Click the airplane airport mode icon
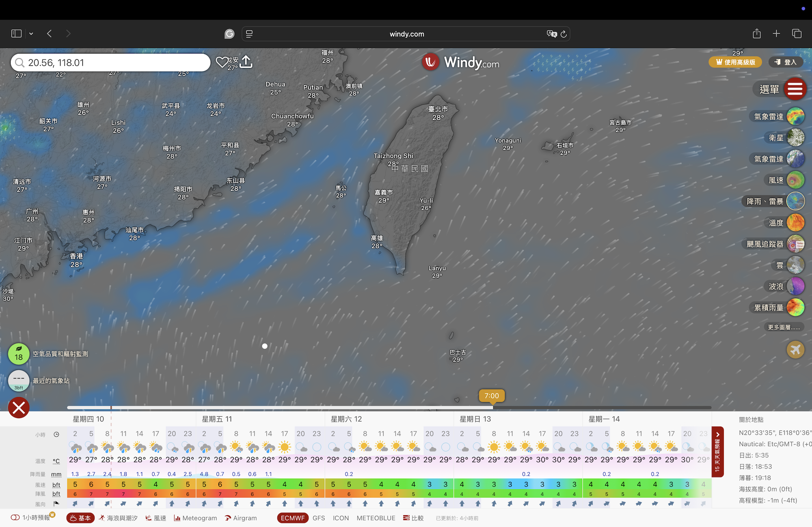This screenshot has height=527, width=812. click(795, 349)
